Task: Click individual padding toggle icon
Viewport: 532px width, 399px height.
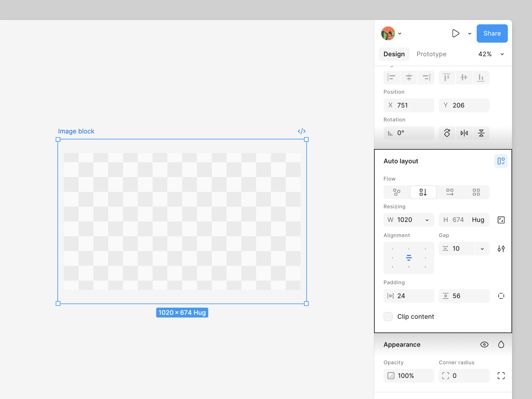Action: tap(501, 296)
